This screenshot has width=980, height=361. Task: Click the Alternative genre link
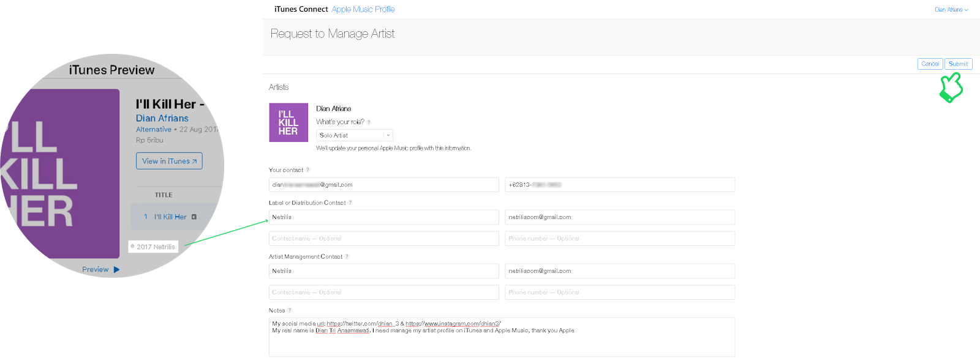[x=154, y=129]
